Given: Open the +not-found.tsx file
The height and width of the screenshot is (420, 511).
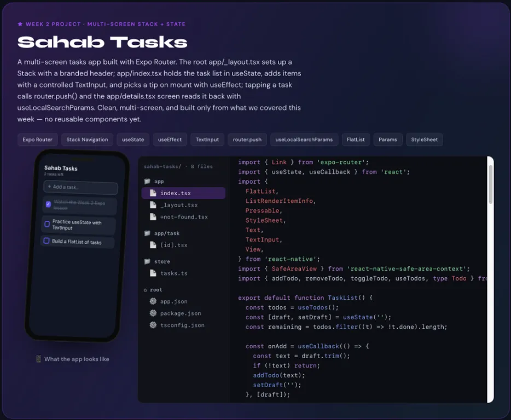Looking at the screenshot, I should point(183,217).
